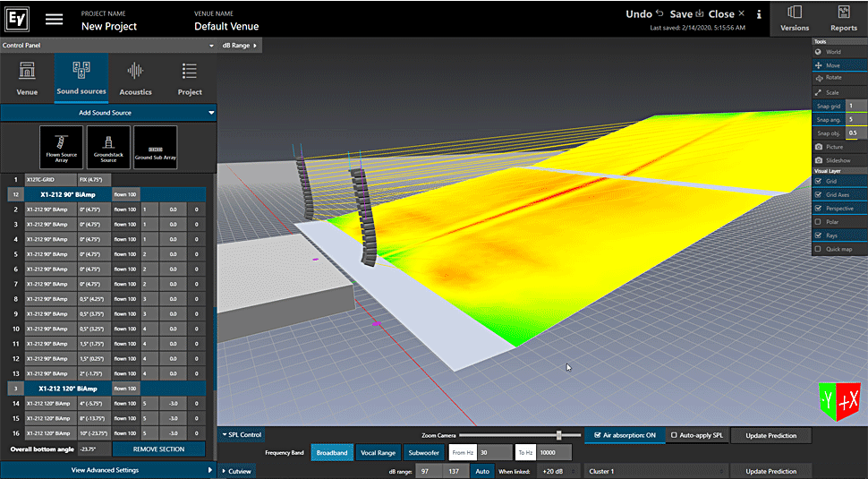Click the axis orientation cube
The width and height of the screenshot is (868, 479).
click(x=840, y=401)
